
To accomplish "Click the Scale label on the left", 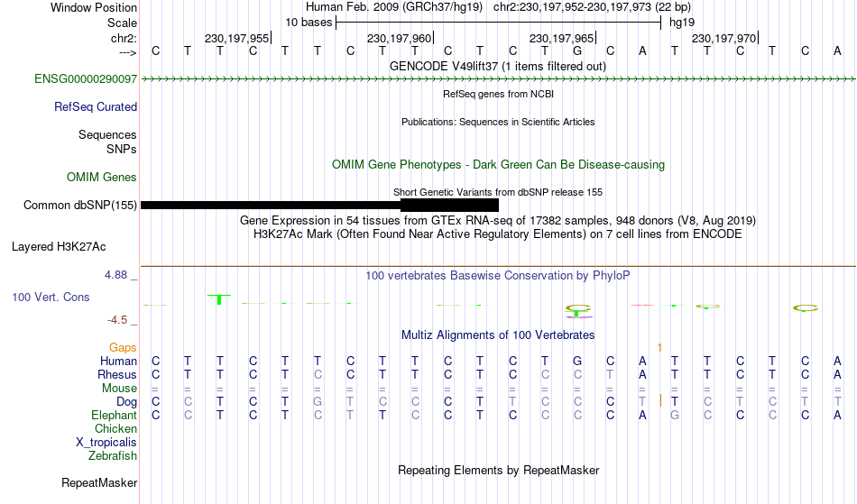I will coord(122,23).
